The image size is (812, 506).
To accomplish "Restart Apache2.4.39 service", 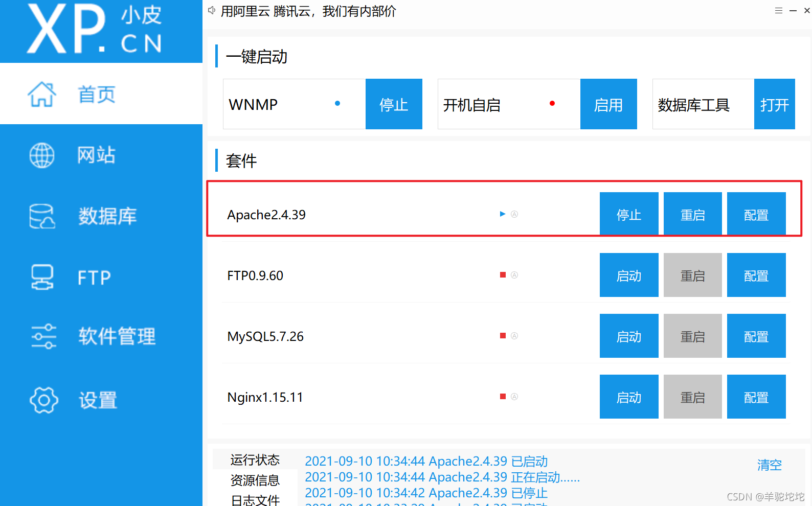I will (693, 214).
